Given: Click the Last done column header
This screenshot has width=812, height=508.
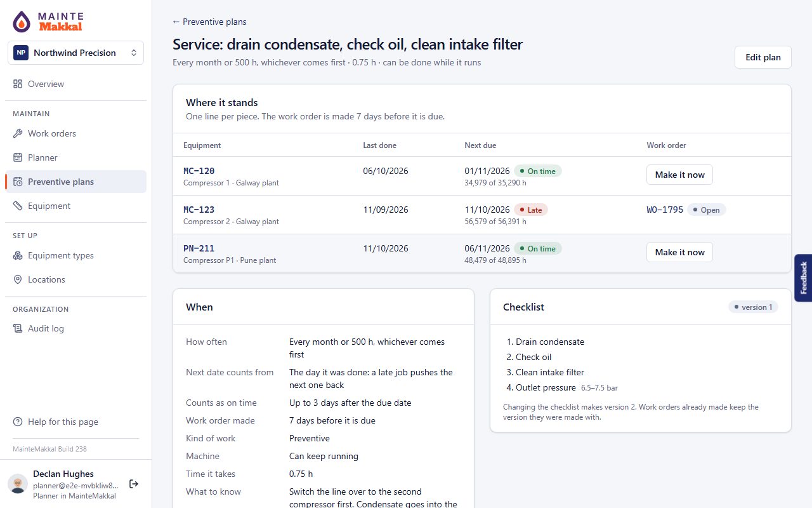Looking at the screenshot, I should coord(379,145).
